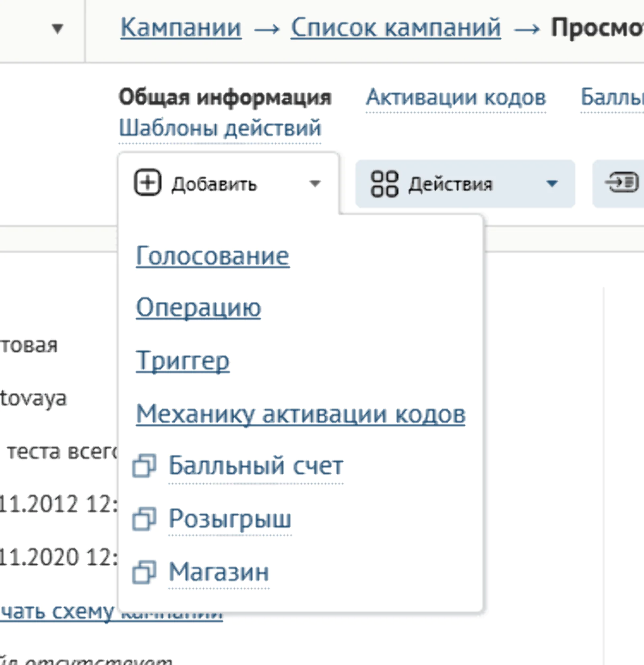Click the popup icon beside Магазин

point(144,572)
